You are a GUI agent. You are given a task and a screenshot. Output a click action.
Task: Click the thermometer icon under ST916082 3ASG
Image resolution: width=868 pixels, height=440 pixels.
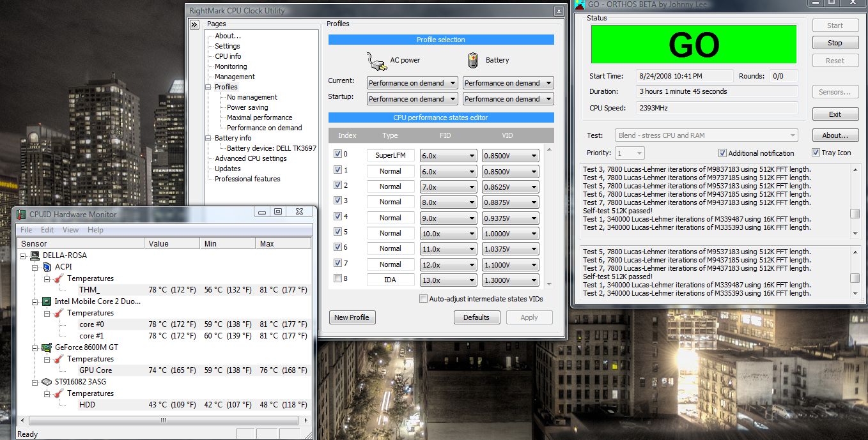click(59, 393)
